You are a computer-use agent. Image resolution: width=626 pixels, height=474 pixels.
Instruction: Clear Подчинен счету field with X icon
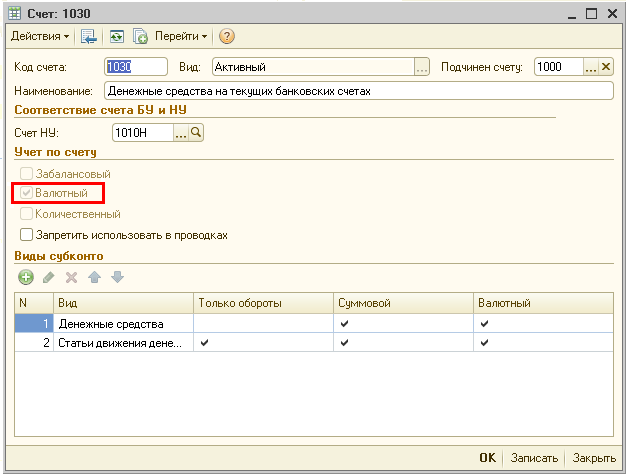point(605,67)
